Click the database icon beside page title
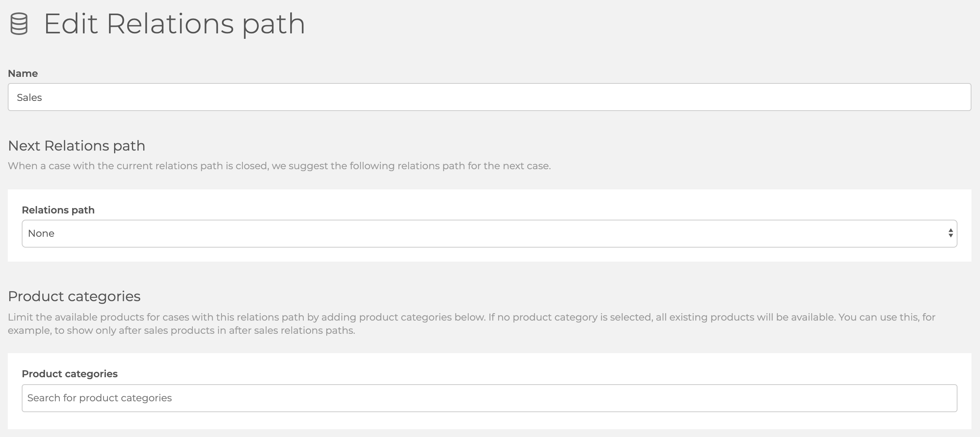 (x=19, y=24)
